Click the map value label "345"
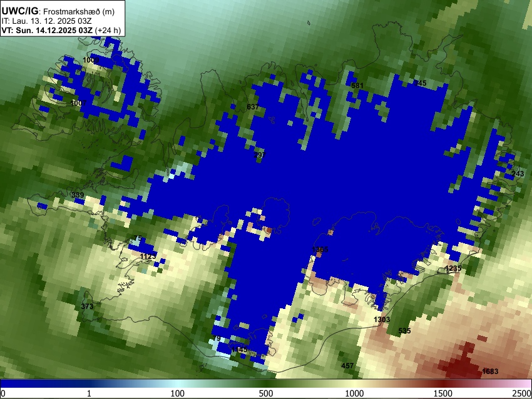This screenshot has width=532, height=399. point(421,83)
